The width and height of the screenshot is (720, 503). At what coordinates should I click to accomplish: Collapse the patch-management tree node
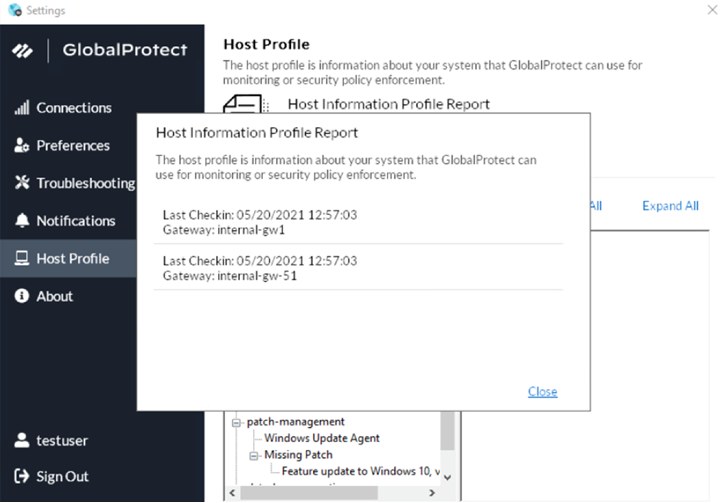[237, 422]
